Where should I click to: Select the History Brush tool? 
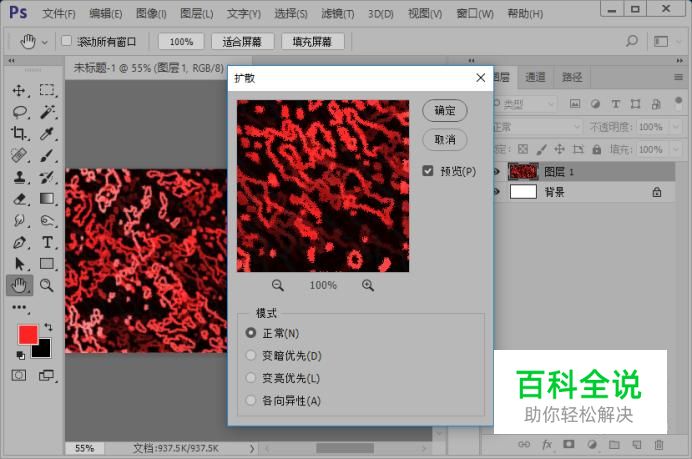(47, 177)
